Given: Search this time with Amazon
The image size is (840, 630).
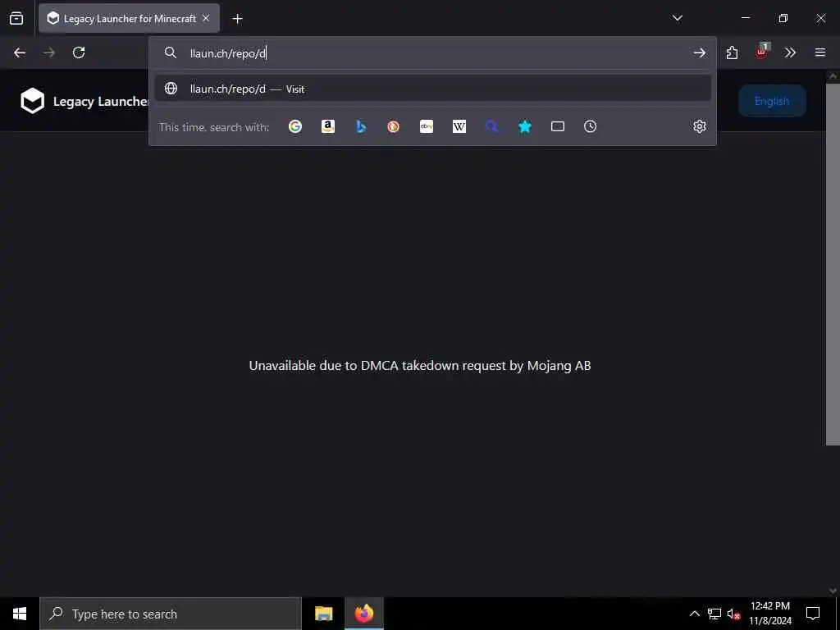Looking at the screenshot, I should 328,126.
